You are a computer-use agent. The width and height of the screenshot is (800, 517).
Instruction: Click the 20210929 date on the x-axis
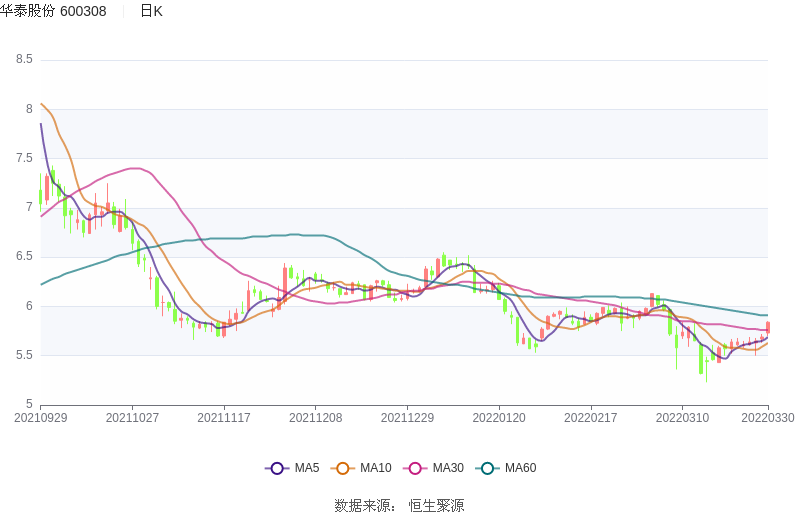[x=41, y=418]
